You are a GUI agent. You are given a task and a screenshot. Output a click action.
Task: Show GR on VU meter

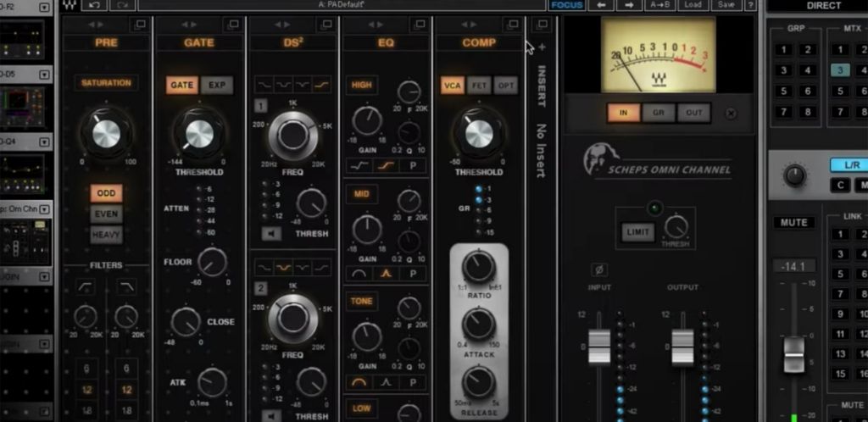[x=659, y=113]
